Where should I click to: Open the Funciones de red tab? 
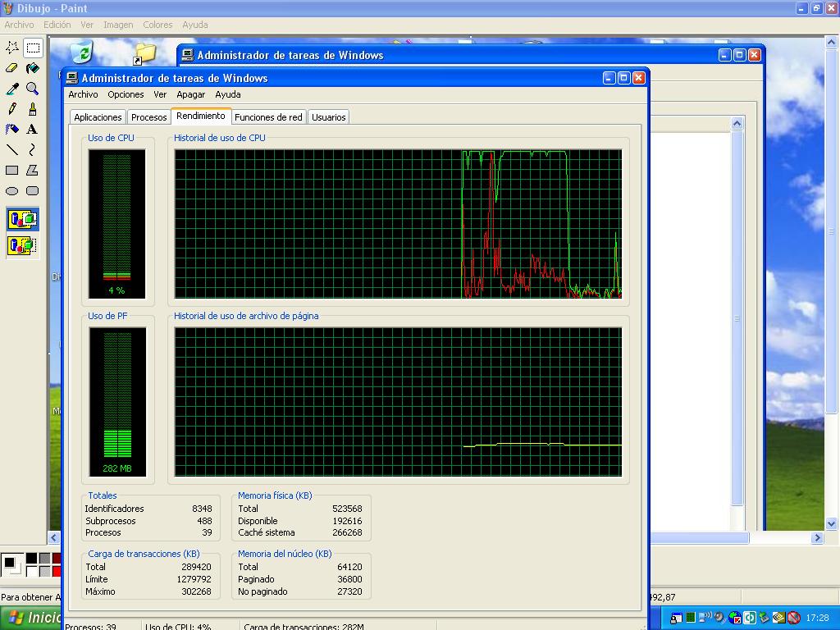pos(268,117)
